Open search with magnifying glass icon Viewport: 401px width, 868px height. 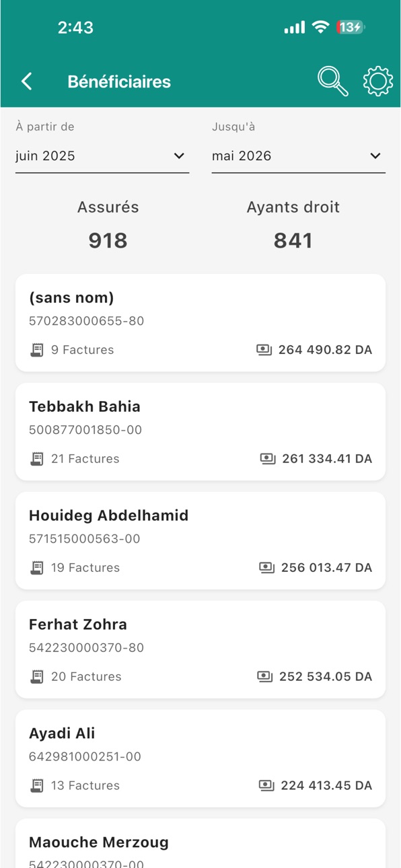click(x=332, y=81)
